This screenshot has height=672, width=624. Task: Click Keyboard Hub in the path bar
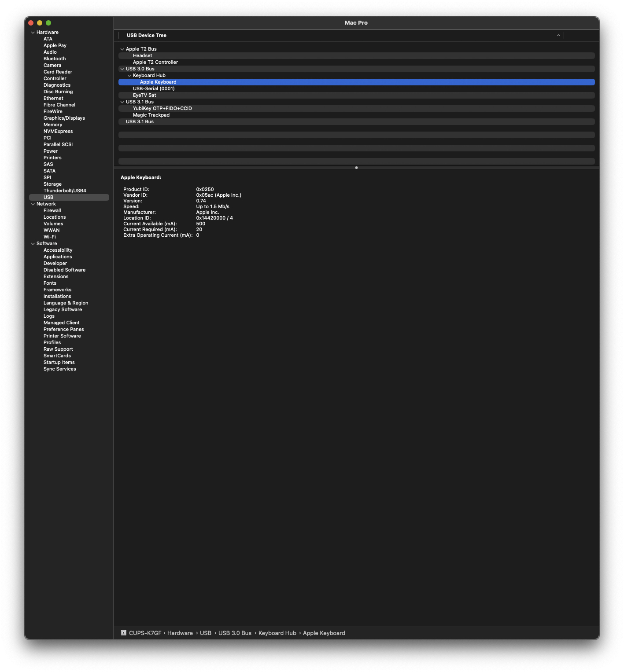coord(277,633)
